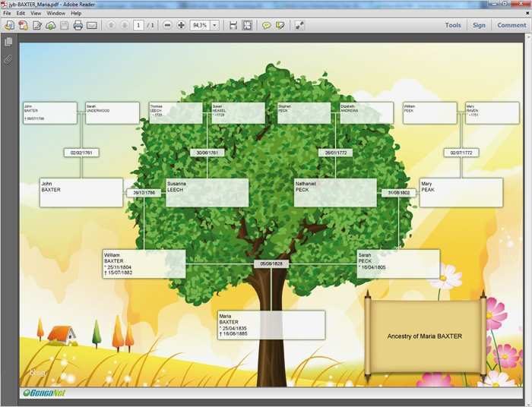Click the Fit one full page icon
532x407 pixels.
248,25
